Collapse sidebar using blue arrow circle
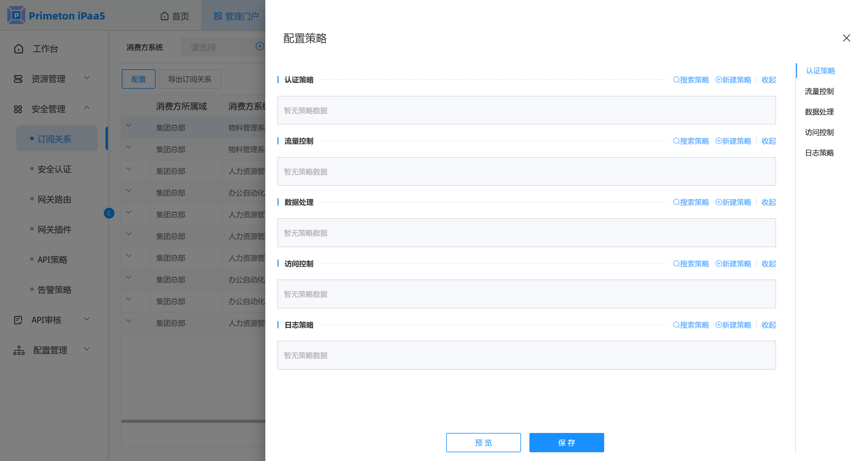 click(x=109, y=213)
